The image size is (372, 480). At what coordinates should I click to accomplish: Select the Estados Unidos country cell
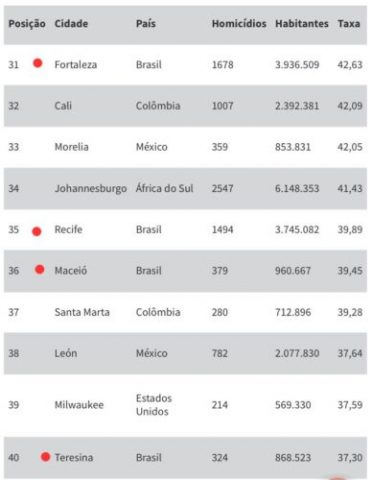[154, 405]
